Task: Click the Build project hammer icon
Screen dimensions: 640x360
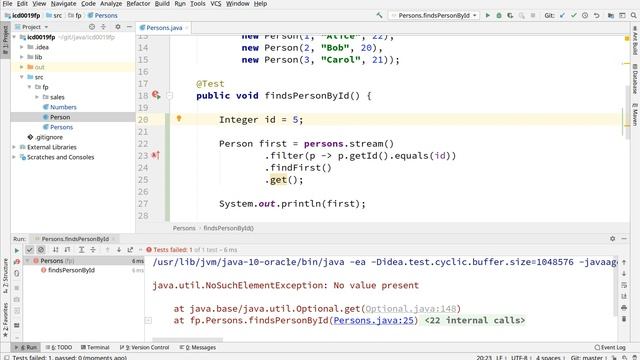Action: pos(379,15)
